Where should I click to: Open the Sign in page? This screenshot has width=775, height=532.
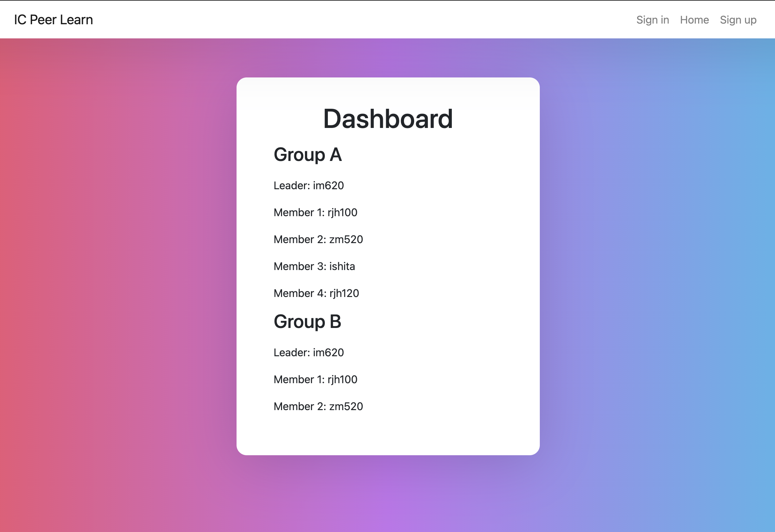(652, 20)
